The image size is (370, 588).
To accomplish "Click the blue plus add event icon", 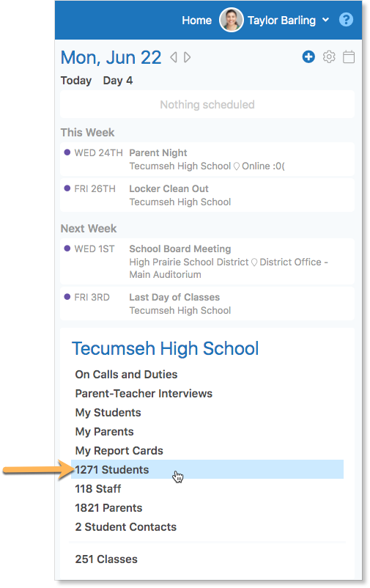I will coord(308,57).
